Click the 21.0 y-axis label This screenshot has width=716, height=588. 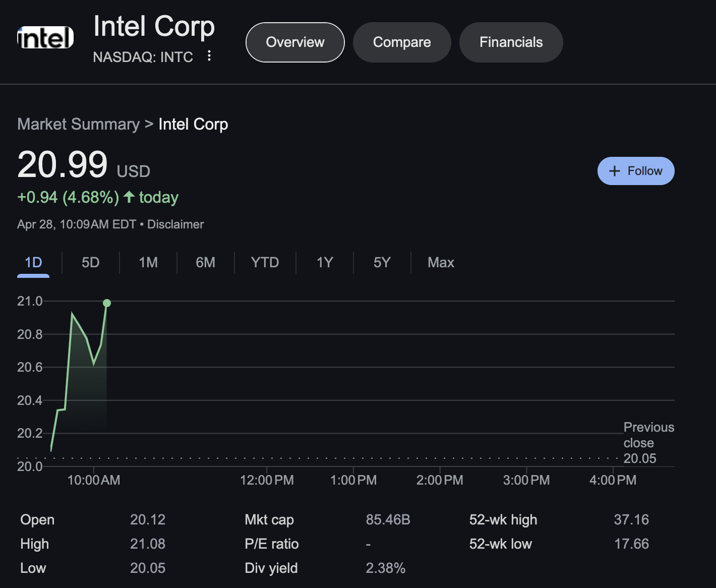pyautogui.click(x=30, y=301)
